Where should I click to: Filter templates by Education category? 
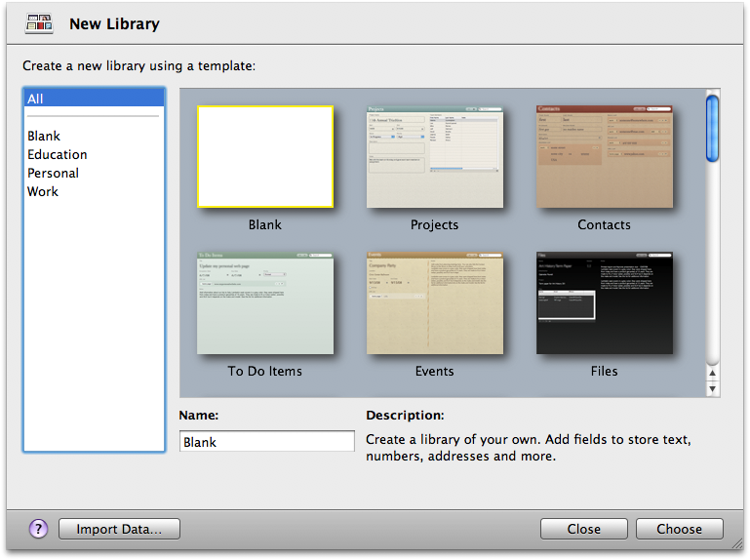click(x=58, y=154)
